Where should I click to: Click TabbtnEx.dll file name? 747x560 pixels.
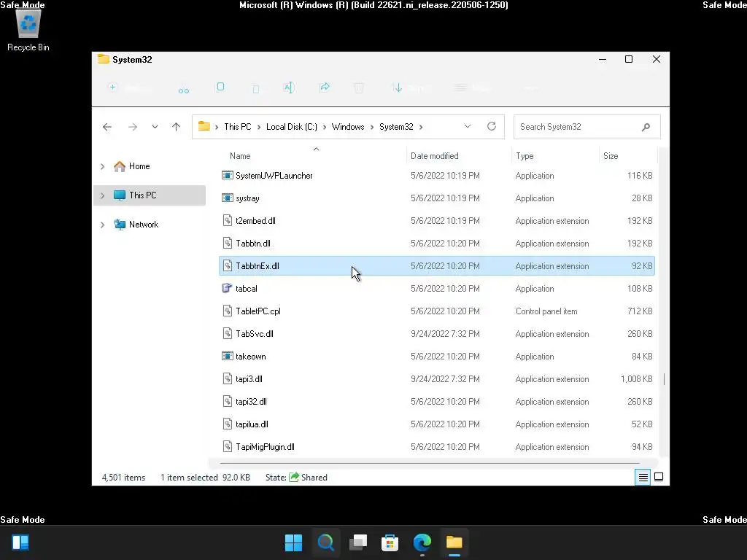click(258, 266)
